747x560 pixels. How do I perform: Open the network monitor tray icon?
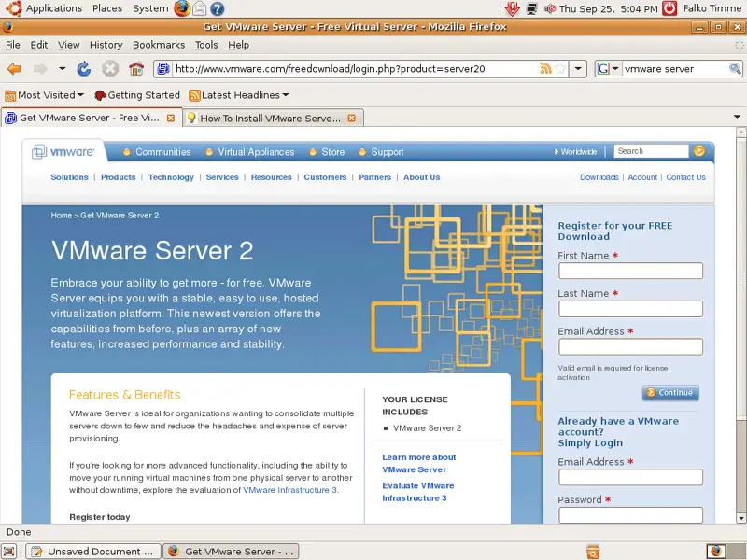[531, 8]
